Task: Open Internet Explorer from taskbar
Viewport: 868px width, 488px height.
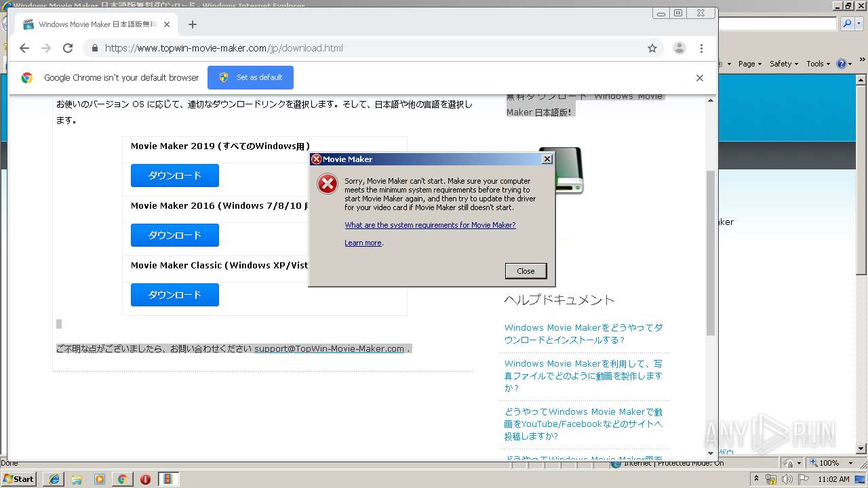Action: tap(54, 479)
